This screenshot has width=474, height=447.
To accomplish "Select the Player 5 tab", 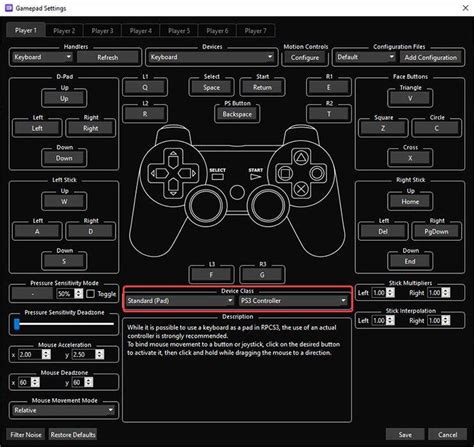I will [x=179, y=31].
